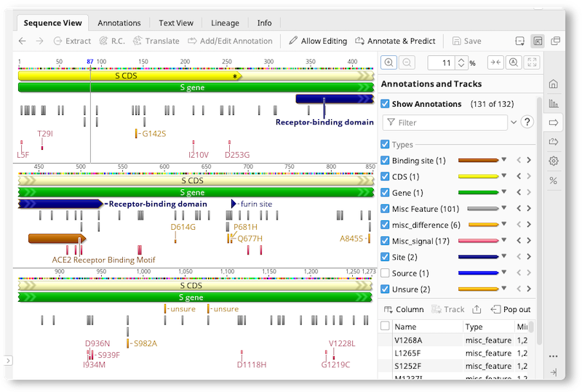Click the back arrow in toolbar
The height and width of the screenshot is (392, 582).
(x=23, y=41)
